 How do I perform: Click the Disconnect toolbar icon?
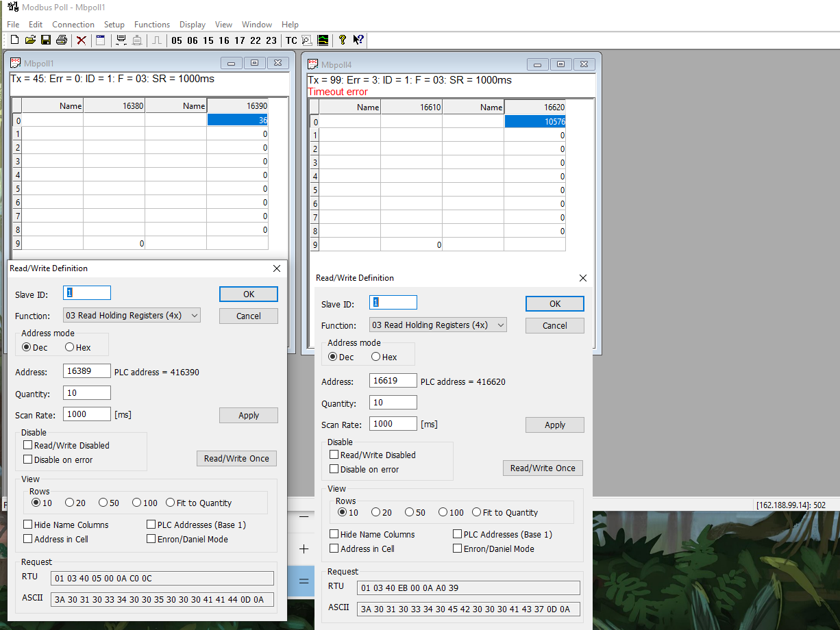(137, 40)
